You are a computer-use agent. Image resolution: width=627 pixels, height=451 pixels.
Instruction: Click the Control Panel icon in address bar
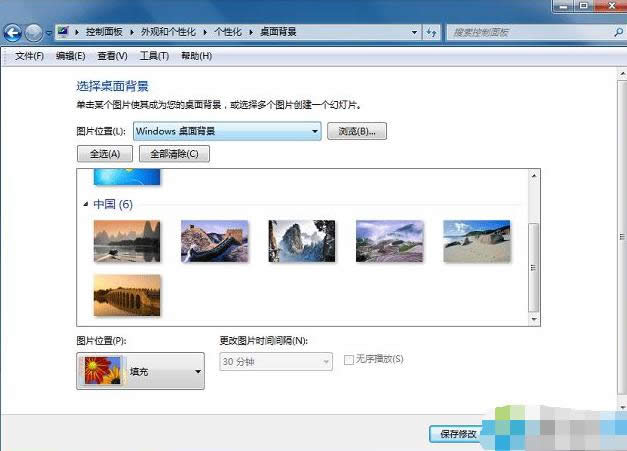[63, 32]
